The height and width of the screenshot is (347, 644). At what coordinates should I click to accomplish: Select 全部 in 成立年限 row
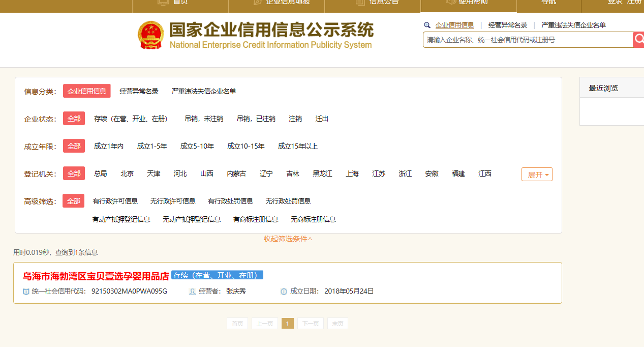[74, 146]
